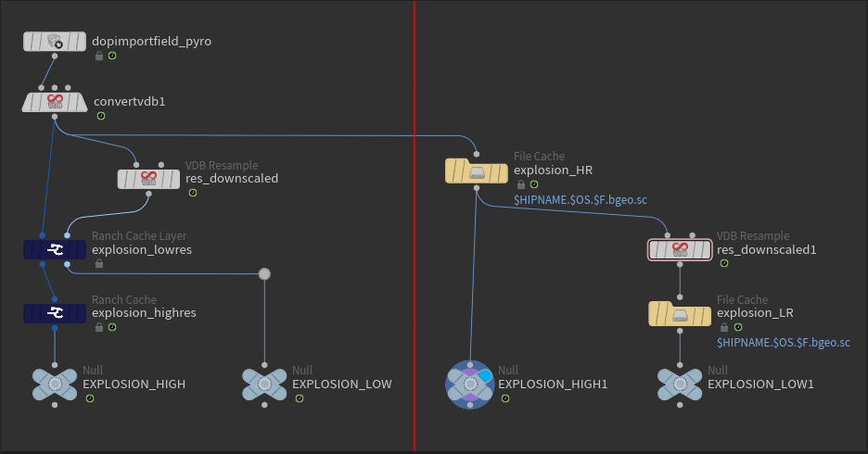Click the output connector of explosion_HR node
Image resolution: width=868 pixels, height=454 pixels.
476,188
